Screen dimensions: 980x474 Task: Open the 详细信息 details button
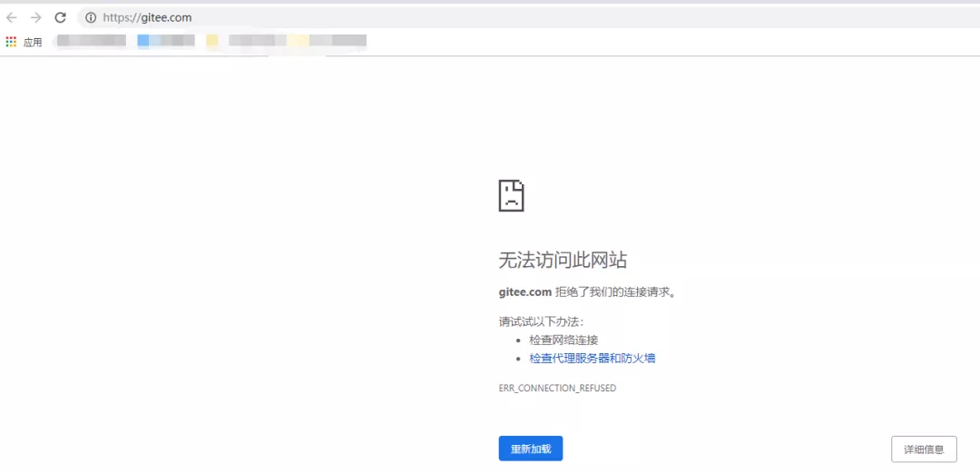pyautogui.click(x=924, y=449)
